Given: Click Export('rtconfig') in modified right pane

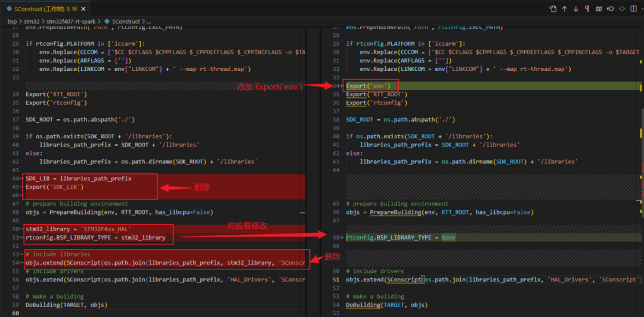Looking at the screenshot, I should click(x=377, y=102).
